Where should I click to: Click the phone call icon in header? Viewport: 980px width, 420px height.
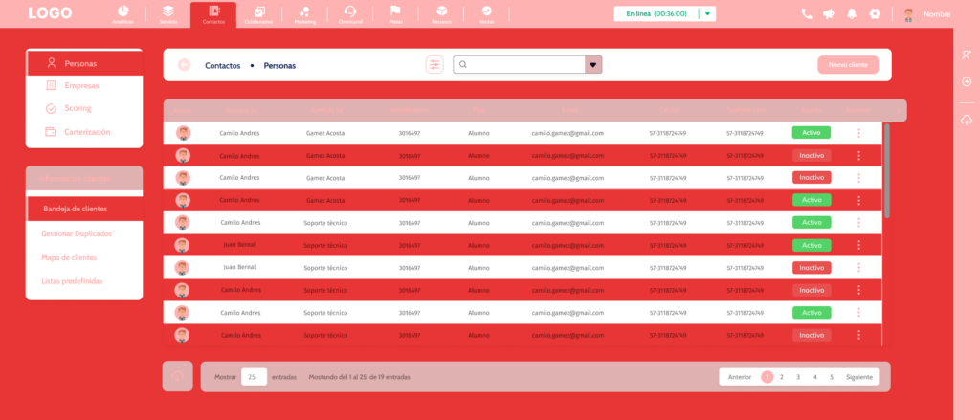[x=807, y=14]
